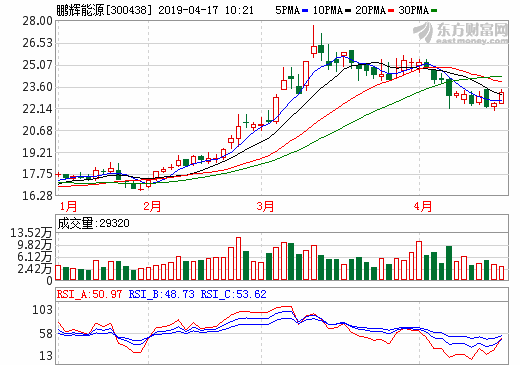The width and height of the screenshot is (520, 365).
Task: Click the 30PMA legend label
Action: pos(413,11)
